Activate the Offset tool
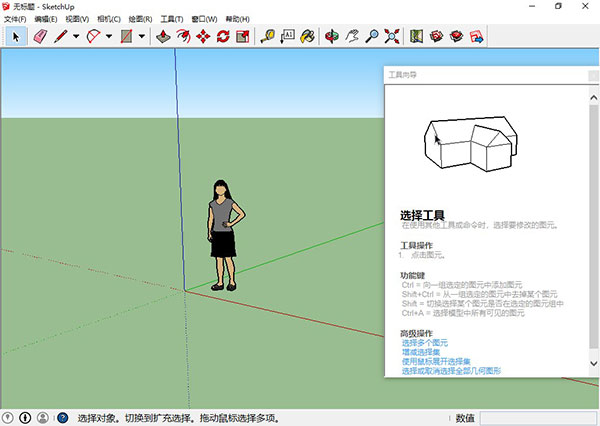The width and height of the screenshot is (600, 426). [x=183, y=37]
